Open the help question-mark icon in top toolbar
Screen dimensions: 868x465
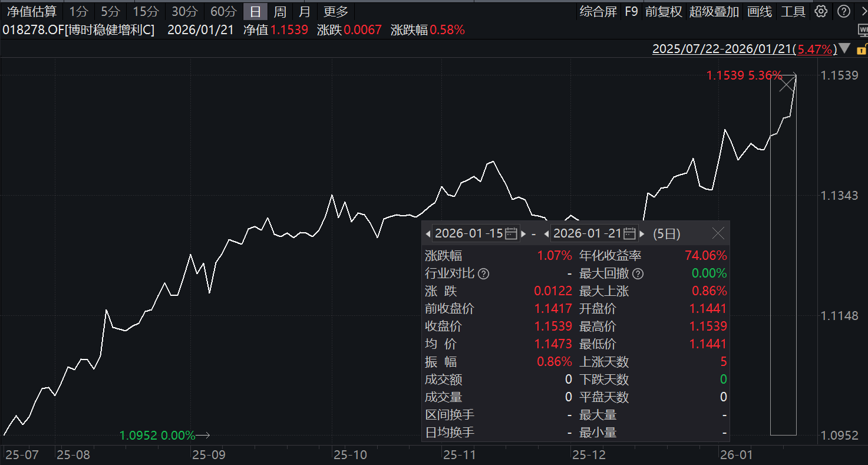[x=844, y=11]
